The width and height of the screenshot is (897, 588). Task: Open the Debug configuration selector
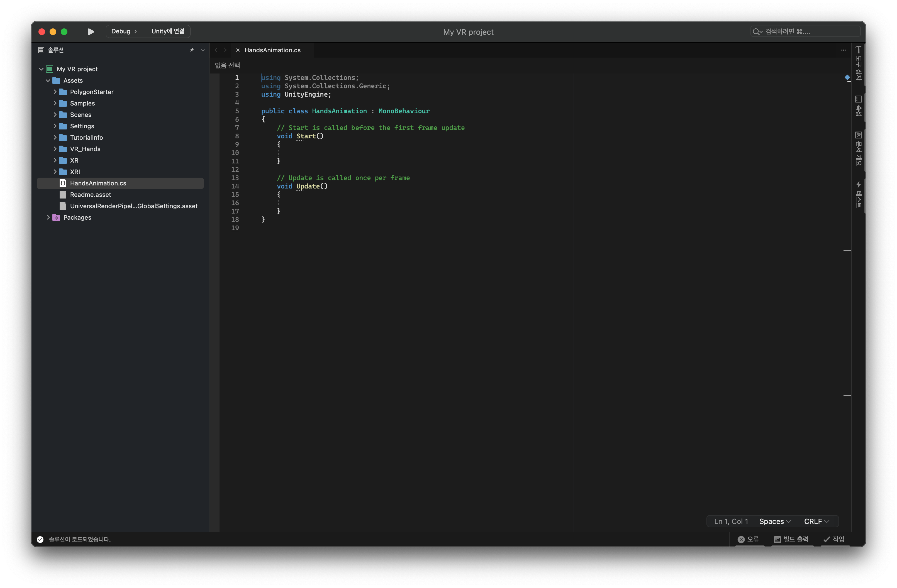(124, 31)
